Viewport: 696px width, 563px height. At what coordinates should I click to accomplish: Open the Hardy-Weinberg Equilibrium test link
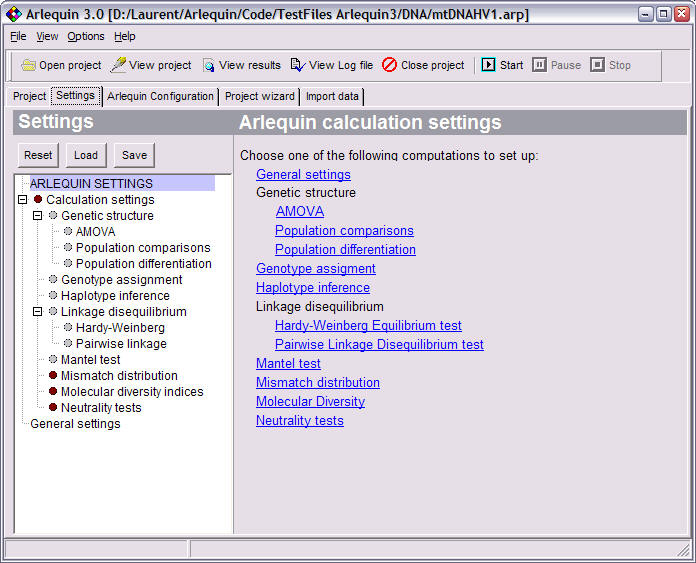[x=368, y=325]
